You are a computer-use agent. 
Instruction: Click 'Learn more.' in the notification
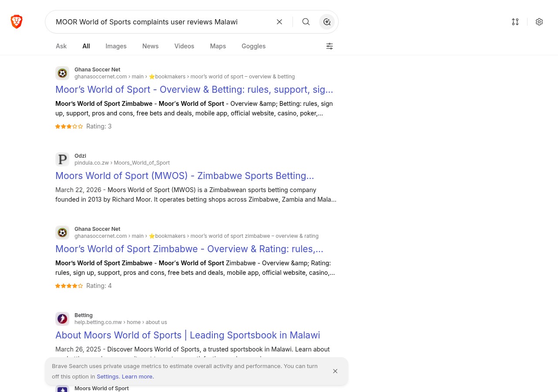pyautogui.click(x=138, y=376)
